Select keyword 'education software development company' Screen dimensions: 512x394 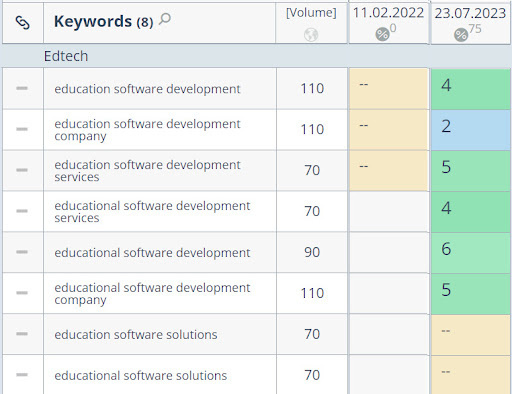coord(147,130)
